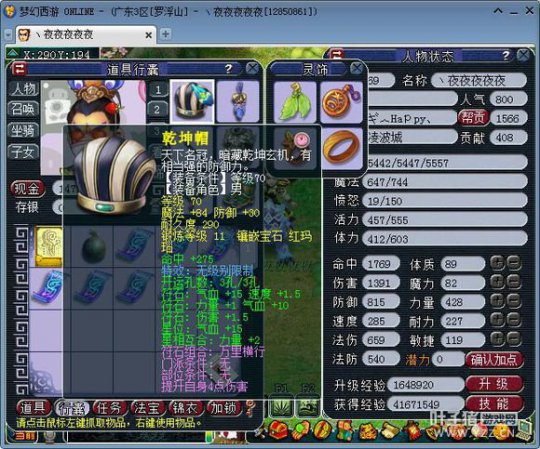Switch to the 子女 side tab
Viewport: 540px width, 449px height.
23,152
